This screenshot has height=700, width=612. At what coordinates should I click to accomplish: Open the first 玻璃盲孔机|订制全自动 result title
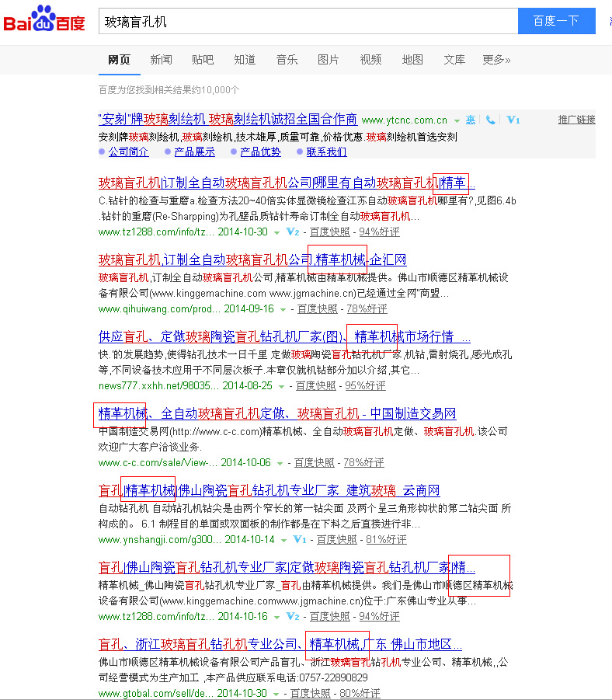click(287, 183)
